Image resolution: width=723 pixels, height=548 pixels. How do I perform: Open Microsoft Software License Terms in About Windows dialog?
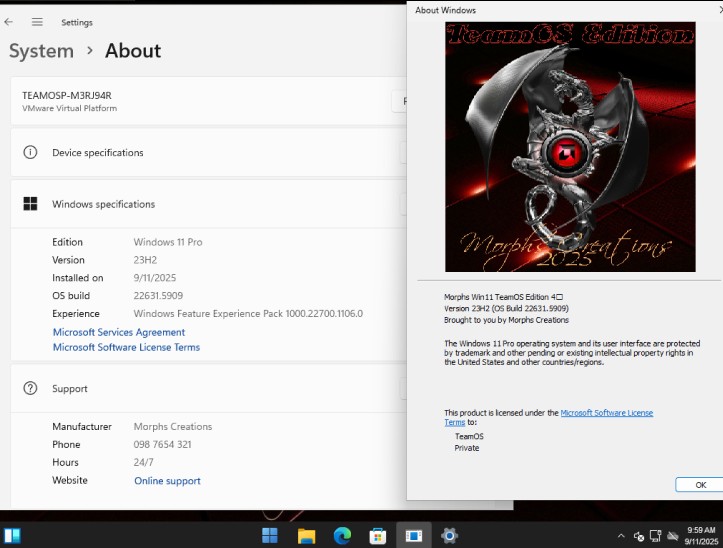click(x=606, y=413)
